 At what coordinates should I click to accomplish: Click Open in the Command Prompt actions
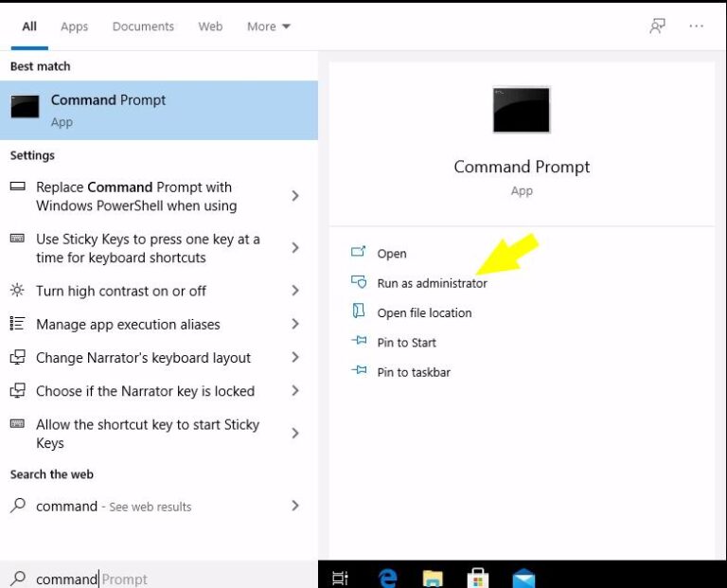point(392,254)
